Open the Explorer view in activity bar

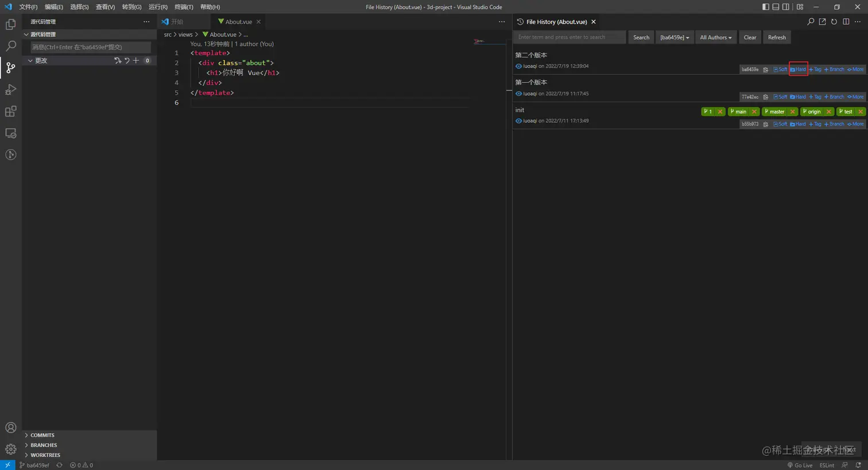10,25
